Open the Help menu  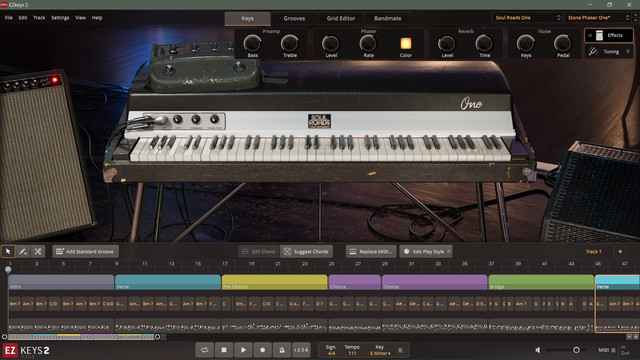[x=97, y=18]
